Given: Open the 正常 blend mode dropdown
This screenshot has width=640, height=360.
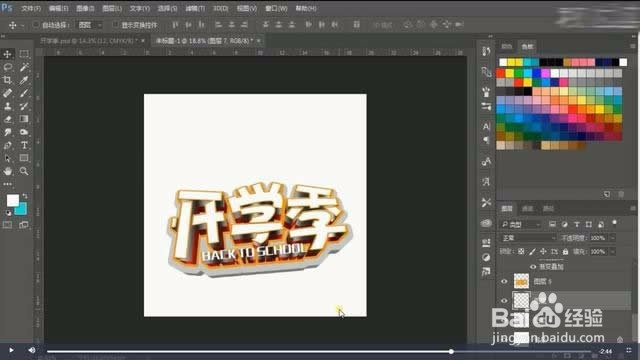Looking at the screenshot, I should tap(528, 238).
